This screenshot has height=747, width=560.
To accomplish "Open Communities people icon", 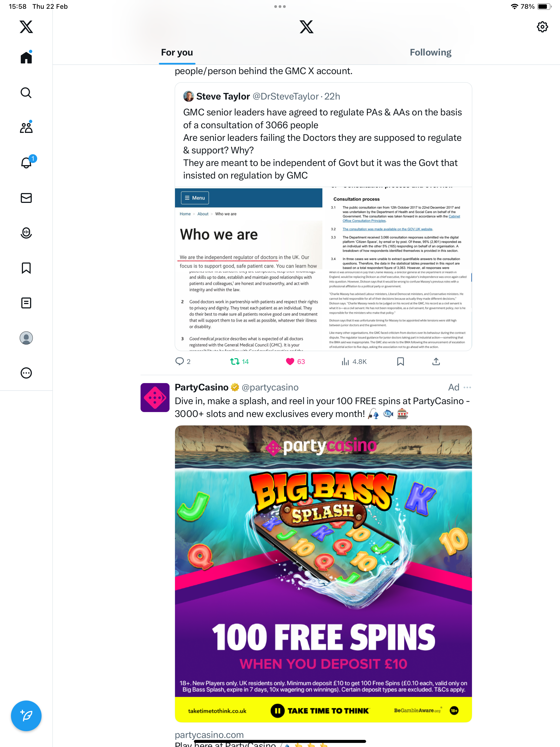I will [26, 128].
